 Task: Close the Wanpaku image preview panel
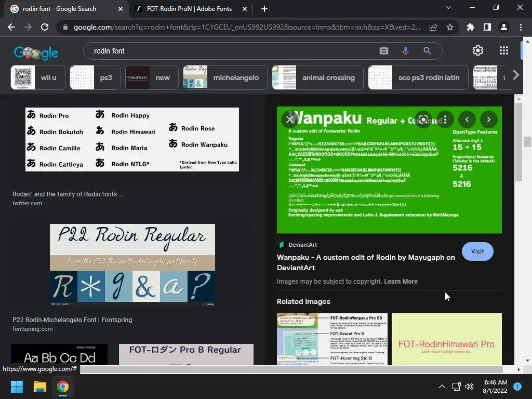pos(290,119)
